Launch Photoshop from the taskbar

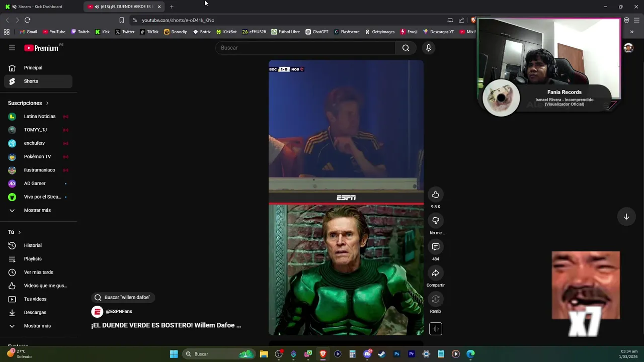396,354
